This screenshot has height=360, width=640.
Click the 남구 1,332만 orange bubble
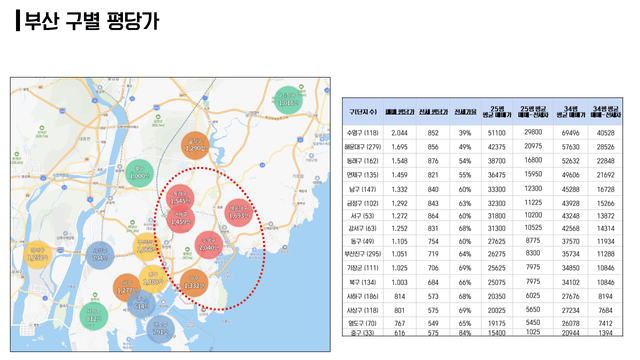click(194, 283)
